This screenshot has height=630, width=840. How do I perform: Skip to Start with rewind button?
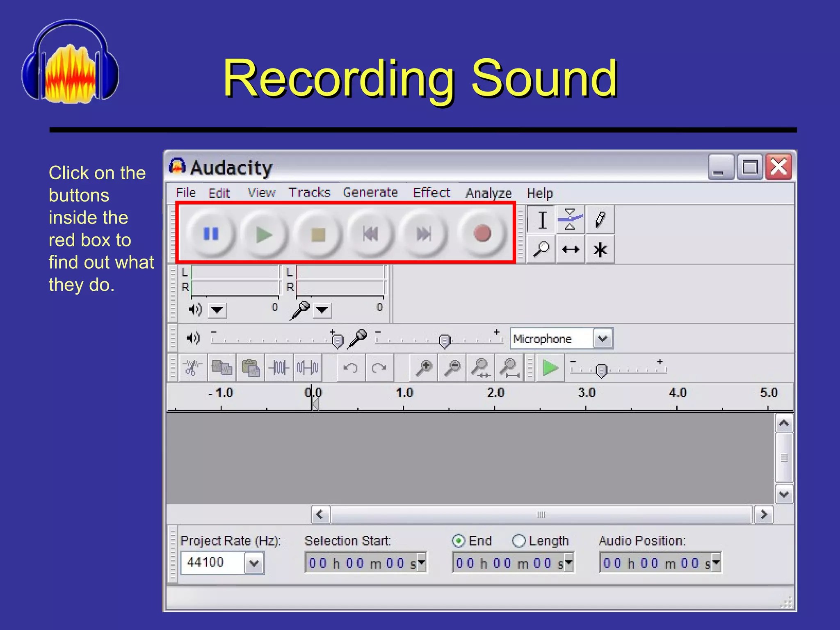[370, 234]
